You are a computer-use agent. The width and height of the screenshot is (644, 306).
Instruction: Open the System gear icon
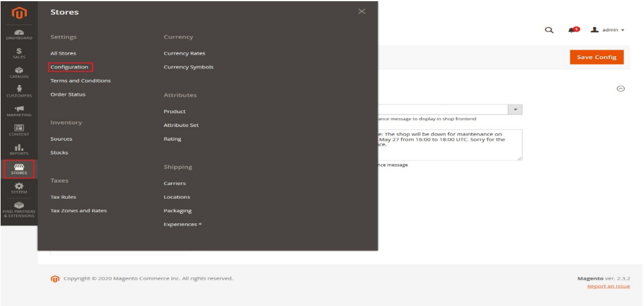[19, 188]
